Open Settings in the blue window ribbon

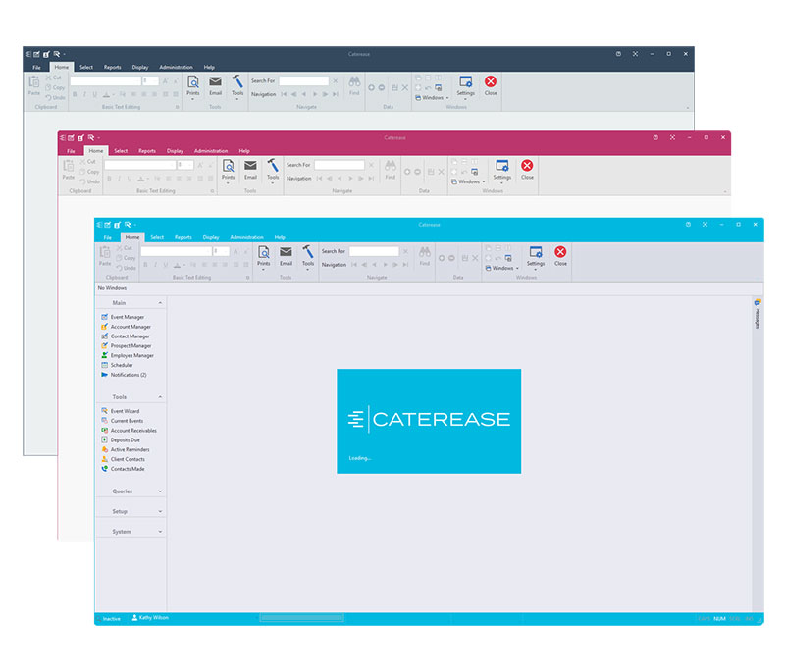point(536,257)
